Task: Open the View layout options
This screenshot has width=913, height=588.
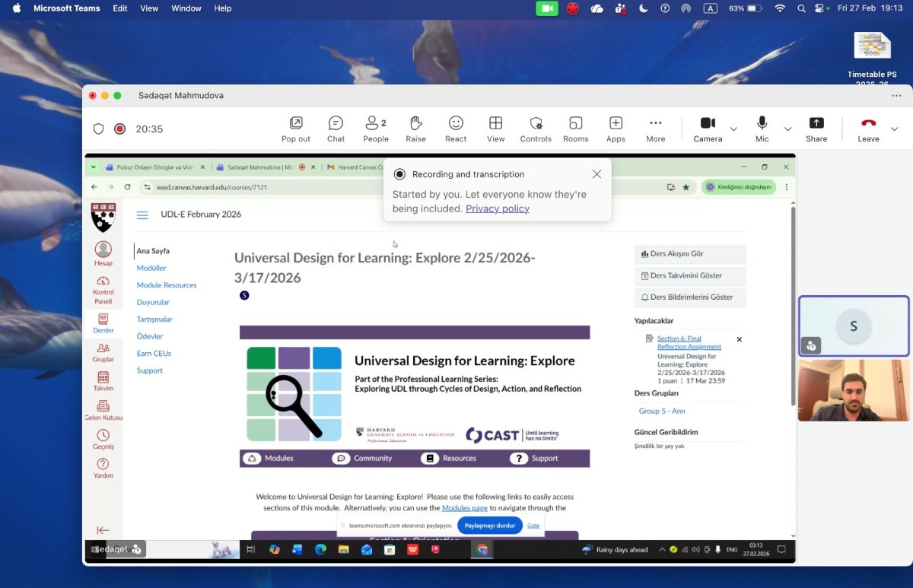Action: coord(496,129)
